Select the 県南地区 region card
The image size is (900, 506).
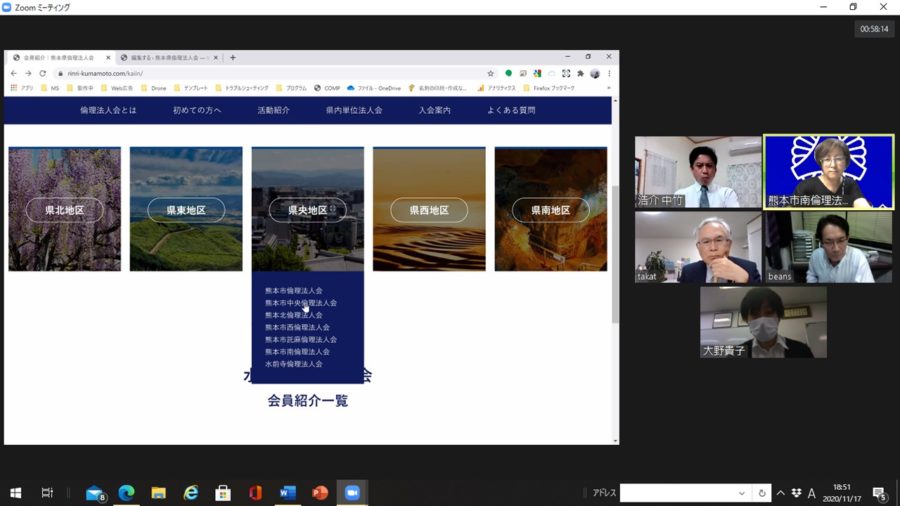pyautogui.click(x=550, y=209)
